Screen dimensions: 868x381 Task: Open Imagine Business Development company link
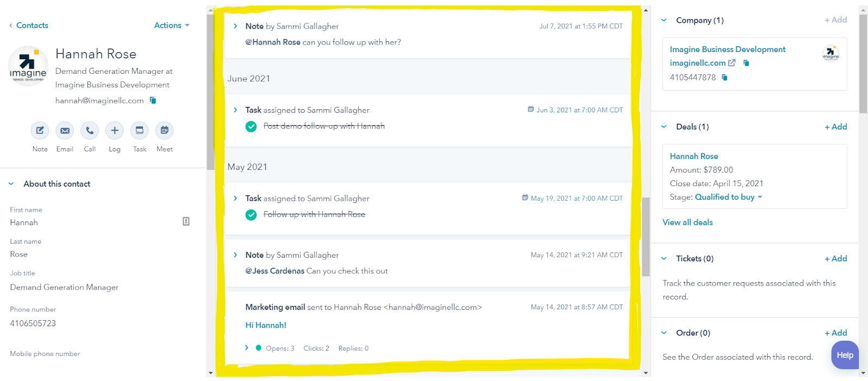(x=727, y=49)
